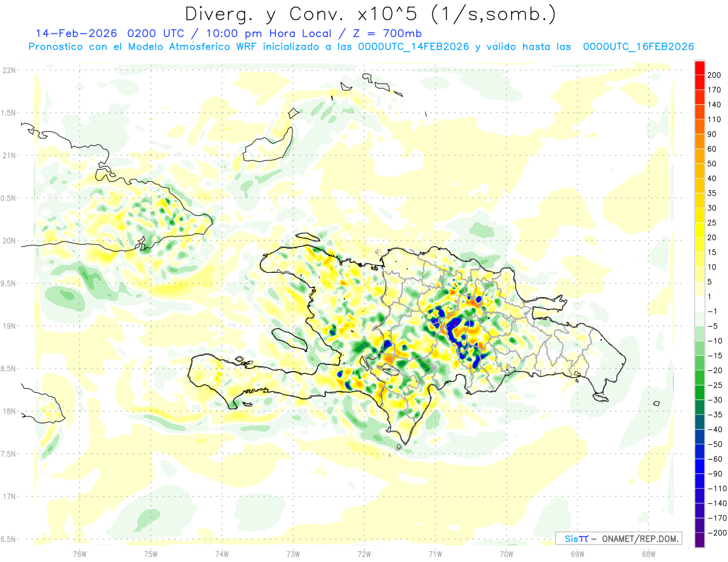The image size is (728, 562).
Task: Click the '8.5N' latitude axis label
Action: click(9, 369)
